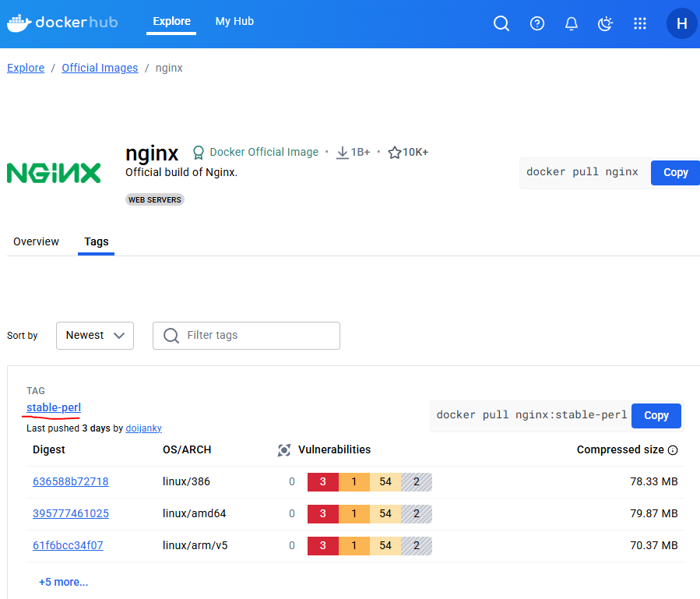Image resolution: width=700 pixels, height=599 pixels.
Task: Click the linux/arm/v5 OS/ARCH cell
Action: (195, 545)
